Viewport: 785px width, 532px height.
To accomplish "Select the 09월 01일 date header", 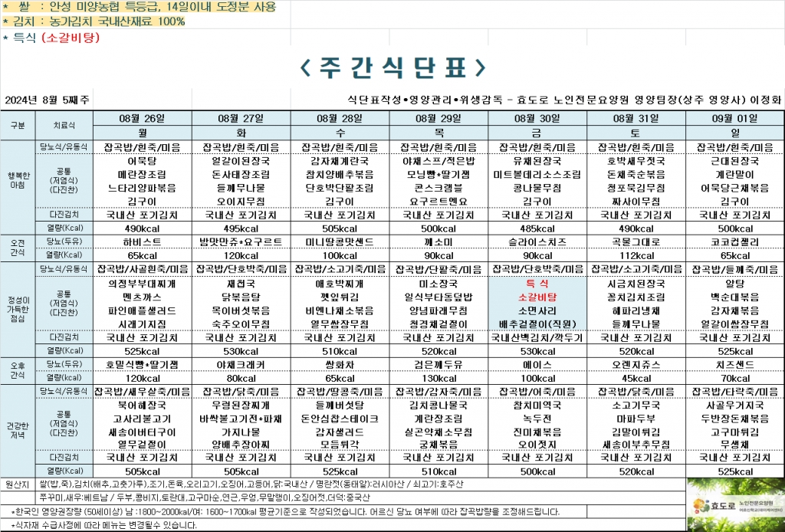I will click(x=735, y=119).
